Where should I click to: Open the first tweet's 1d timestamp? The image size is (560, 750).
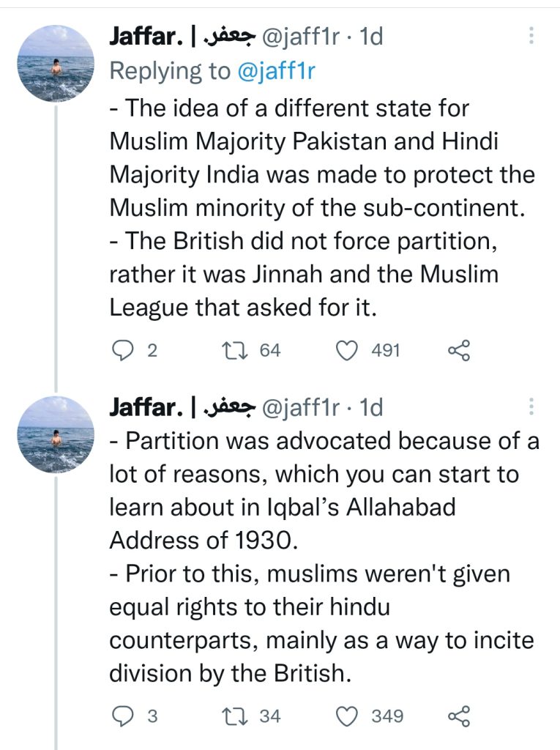coord(371,37)
